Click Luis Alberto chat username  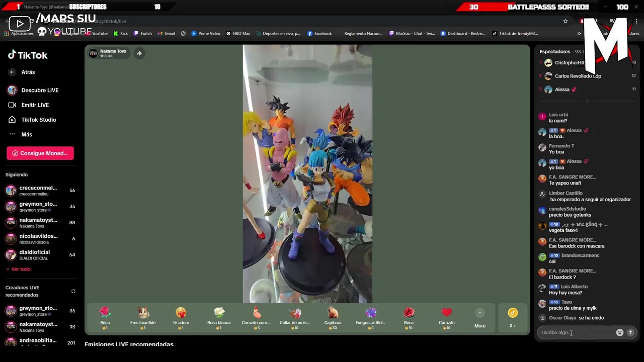pos(574,287)
